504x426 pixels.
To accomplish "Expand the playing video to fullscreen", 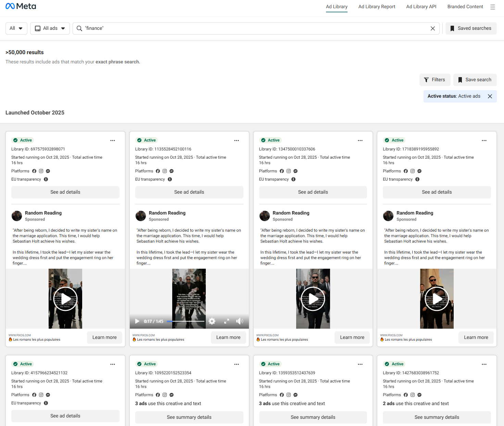I will click(226, 321).
